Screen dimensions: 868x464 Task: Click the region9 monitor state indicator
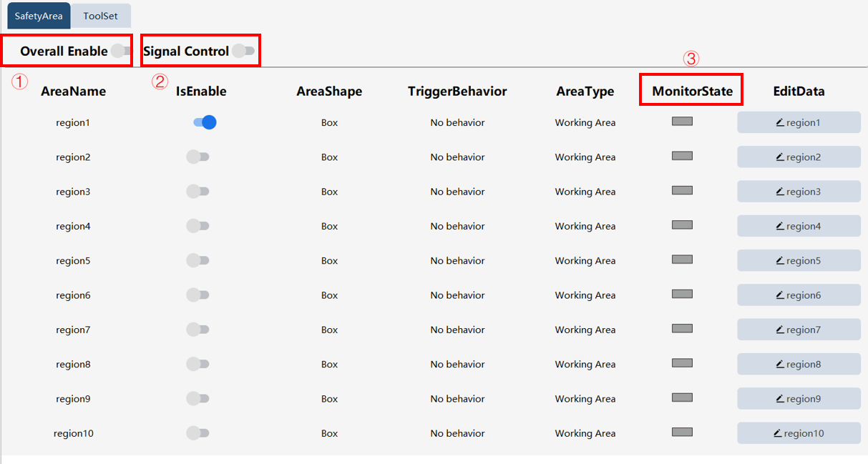click(682, 398)
